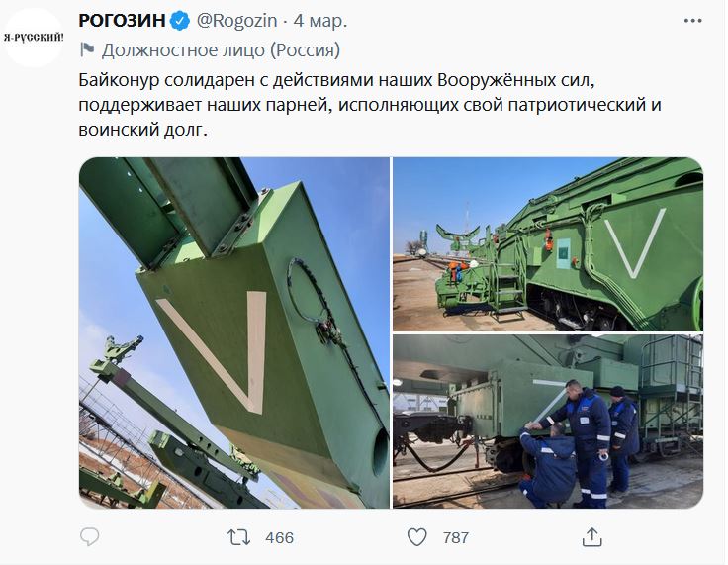Viewport: 728px width, 565px height.
Task: Open the top-right photo of green transporter
Action: click(x=548, y=244)
